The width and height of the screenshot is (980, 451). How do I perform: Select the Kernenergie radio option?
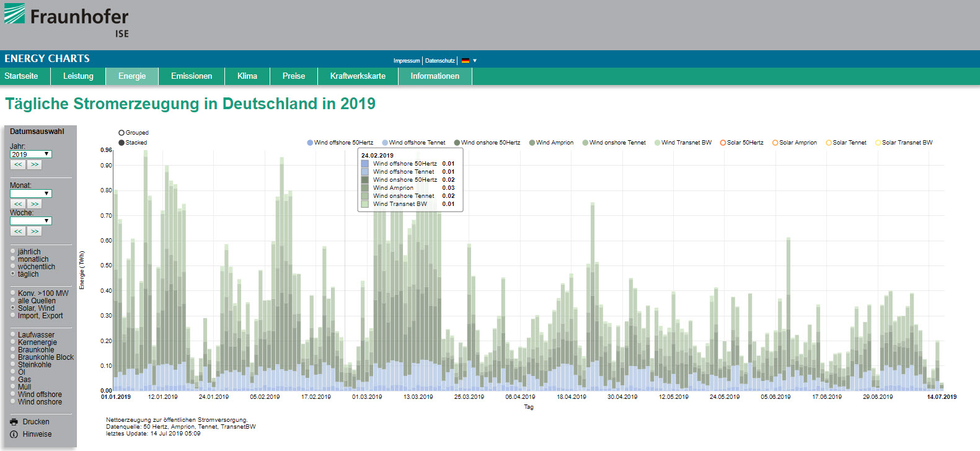(13, 342)
